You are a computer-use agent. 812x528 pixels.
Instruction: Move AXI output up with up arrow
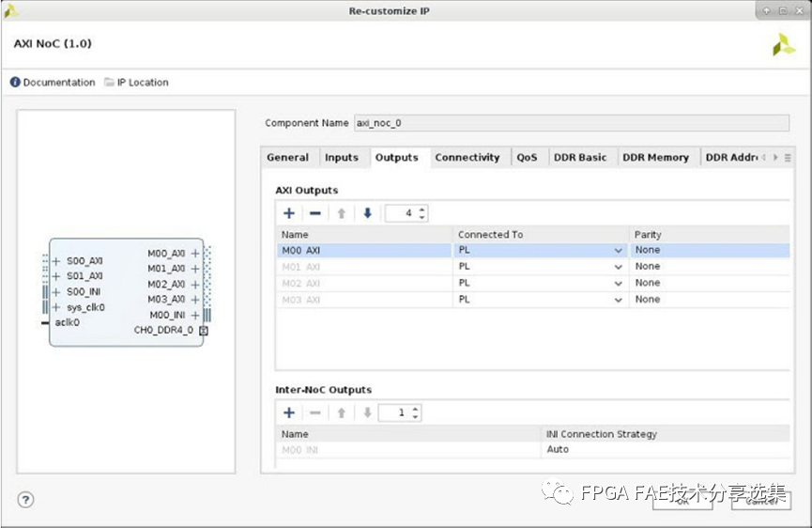[x=342, y=213]
